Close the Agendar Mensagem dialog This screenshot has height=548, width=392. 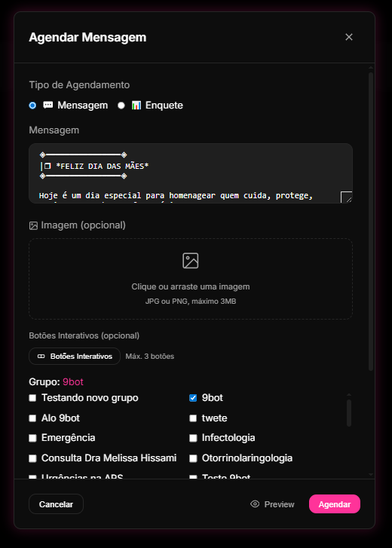(349, 37)
